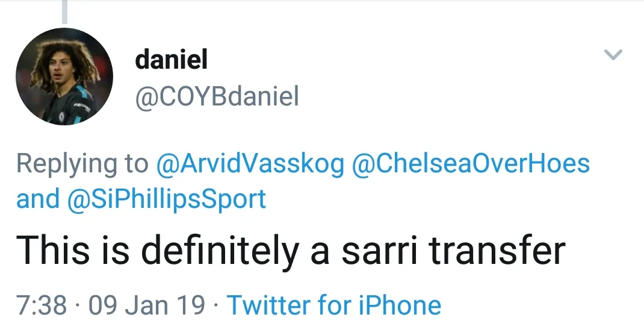Screen dimensions: 644x335
Task: Go to @ChelseaOverHoes profile mention
Action: pos(470,163)
